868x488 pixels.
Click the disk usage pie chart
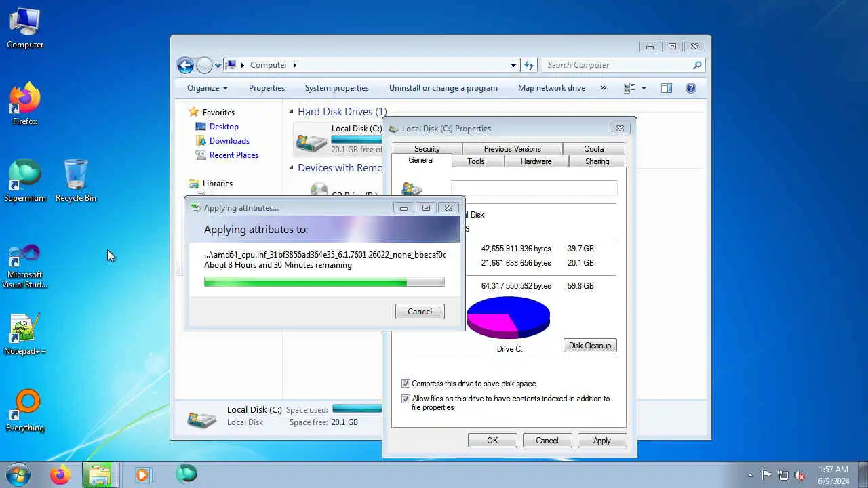coord(508,317)
